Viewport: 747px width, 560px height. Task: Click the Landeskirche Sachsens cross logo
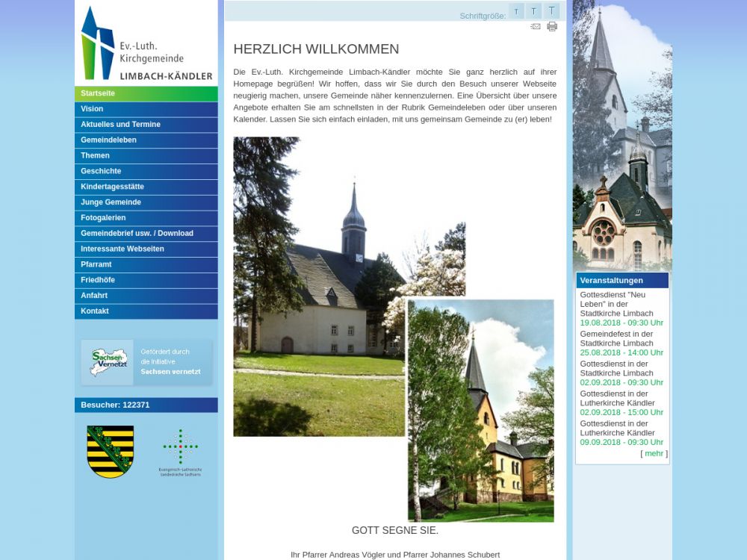(x=180, y=452)
